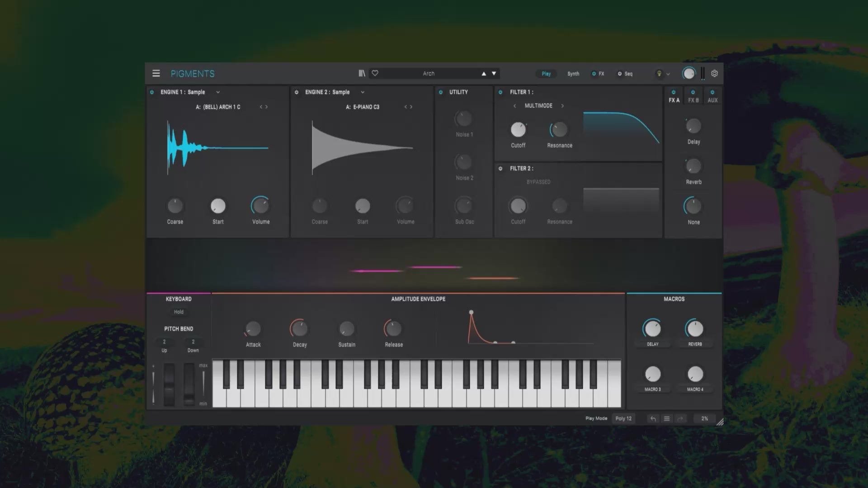This screenshot has width=868, height=488.
Task: Open the preset library browser icon
Action: pyautogui.click(x=362, y=73)
